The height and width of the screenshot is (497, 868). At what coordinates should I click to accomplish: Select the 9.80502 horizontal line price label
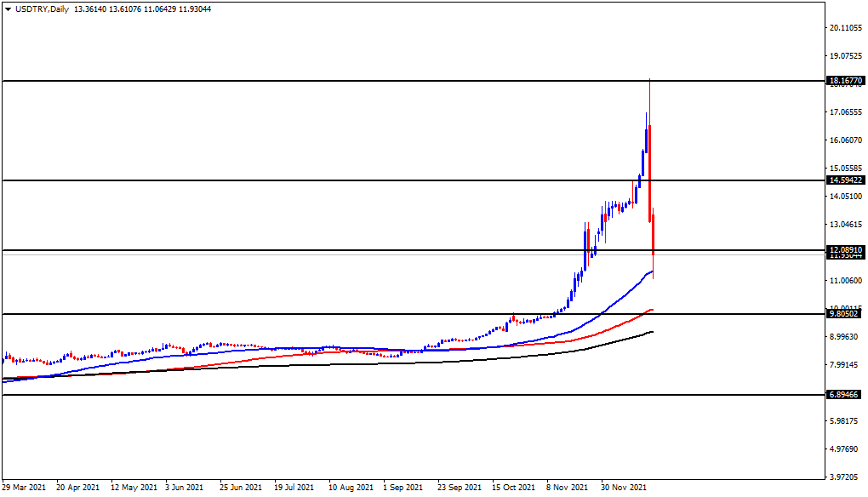843,314
